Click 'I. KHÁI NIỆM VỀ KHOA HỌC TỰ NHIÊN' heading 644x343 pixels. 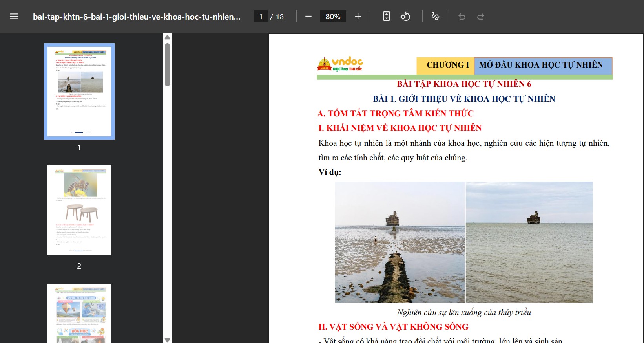tap(400, 128)
